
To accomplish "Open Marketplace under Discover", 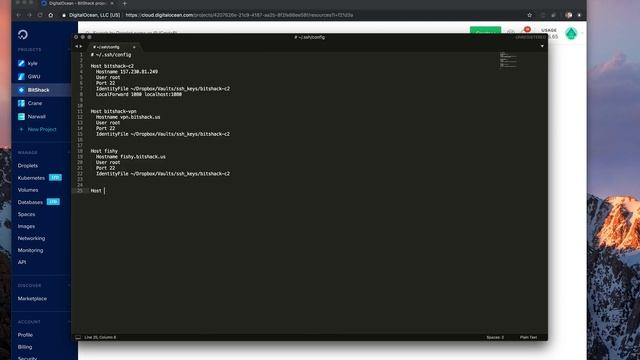I will pyautogui.click(x=32, y=299).
